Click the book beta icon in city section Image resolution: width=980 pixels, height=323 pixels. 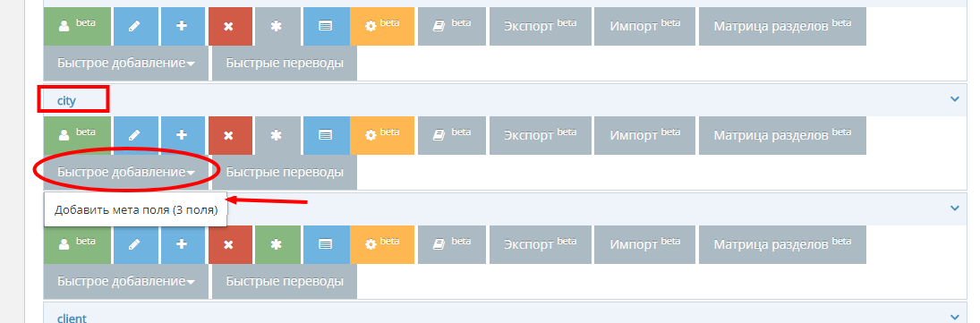point(451,136)
